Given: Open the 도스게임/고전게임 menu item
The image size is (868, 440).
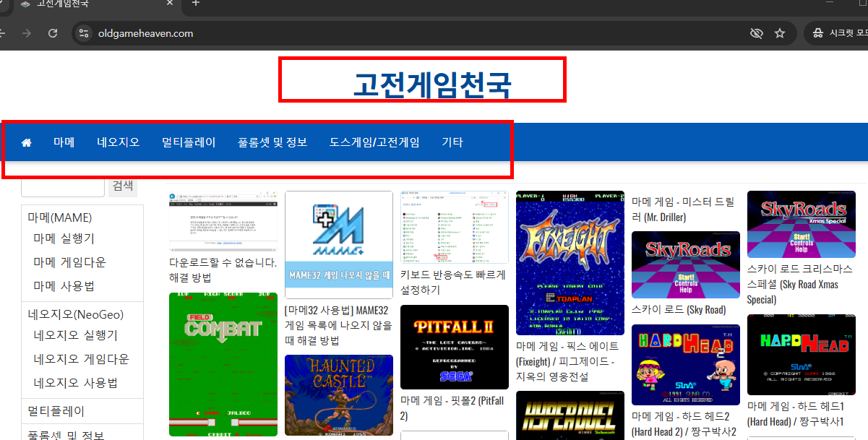Looking at the screenshot, I should point(374,142).
